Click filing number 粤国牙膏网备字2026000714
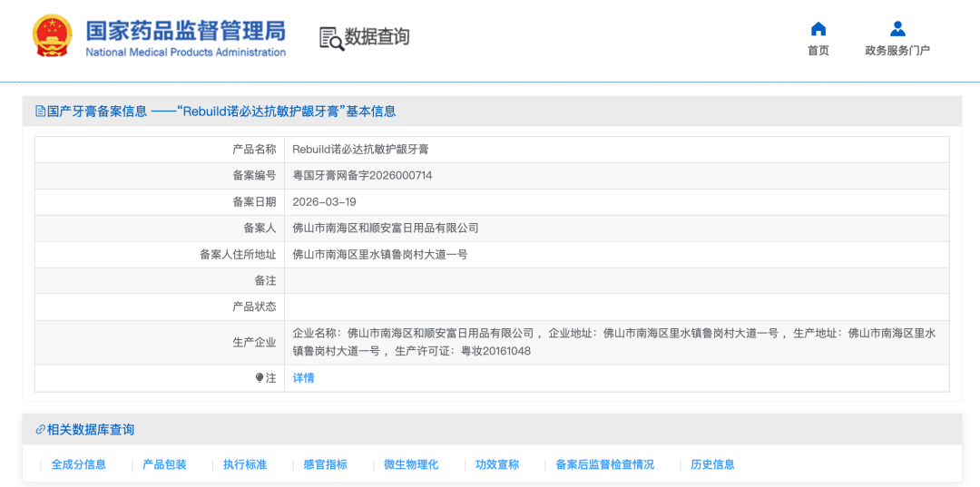Viewport: 980px width, 487px height. coord(362,175)
